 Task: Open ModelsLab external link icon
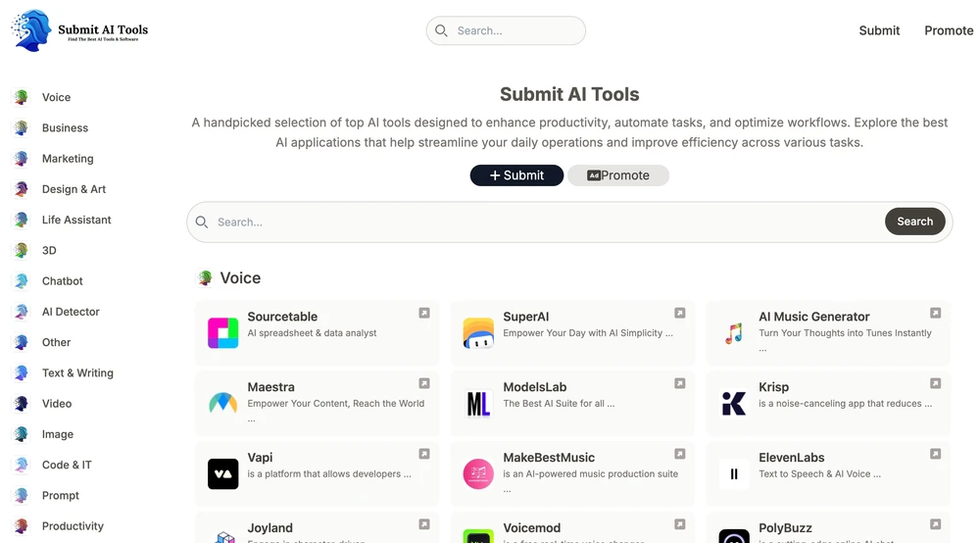(680, 383)
